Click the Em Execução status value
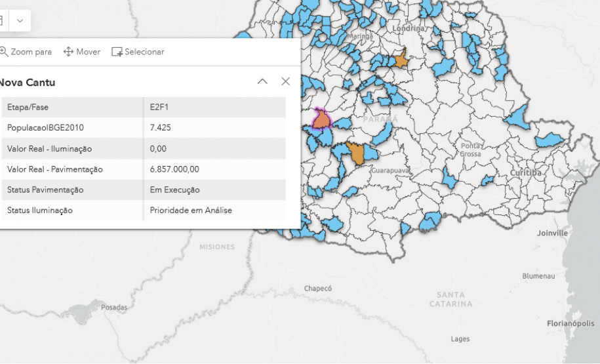This screenshot has height=364, width=600. coord(174,190)
